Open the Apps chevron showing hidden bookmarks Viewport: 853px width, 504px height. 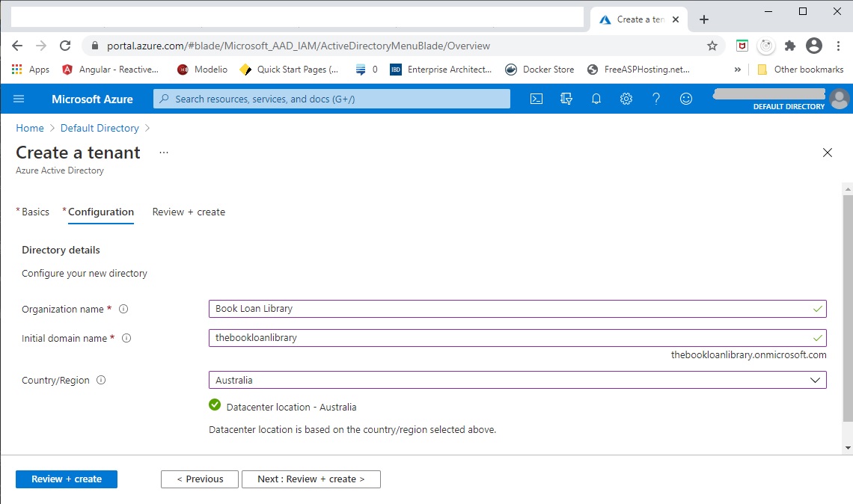(738, 69)
